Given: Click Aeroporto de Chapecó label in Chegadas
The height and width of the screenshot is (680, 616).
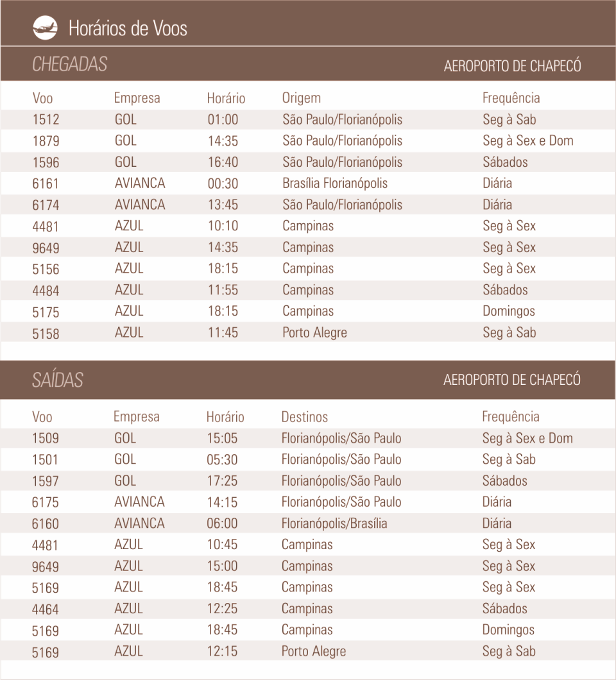Looking at the screenshot, I should point(512,66).
